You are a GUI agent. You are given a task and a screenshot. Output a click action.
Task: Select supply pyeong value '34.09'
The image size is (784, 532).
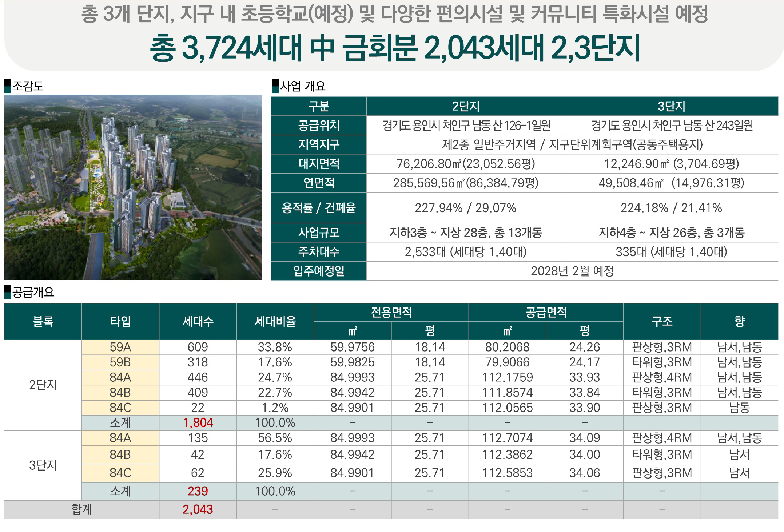point(585,438)
